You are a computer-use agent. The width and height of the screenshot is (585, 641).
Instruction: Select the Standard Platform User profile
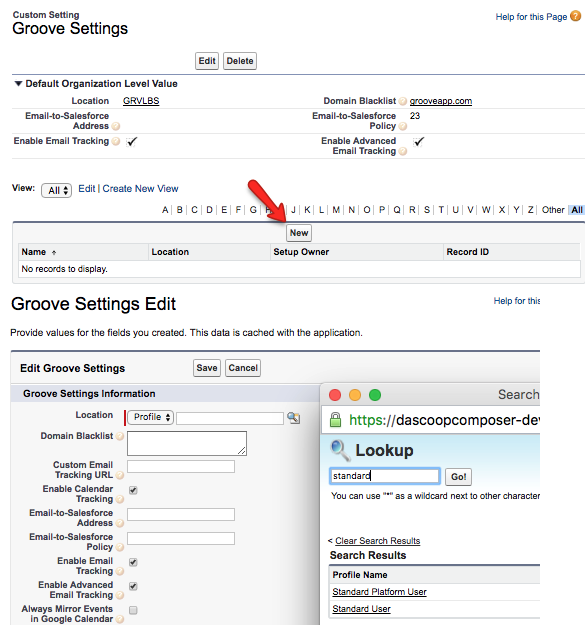[x=379, y=592]
